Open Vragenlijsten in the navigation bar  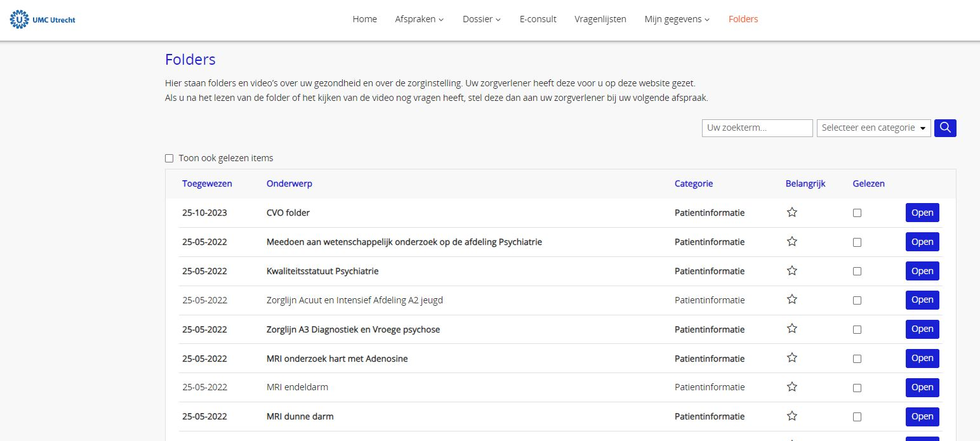coord(600,19)
